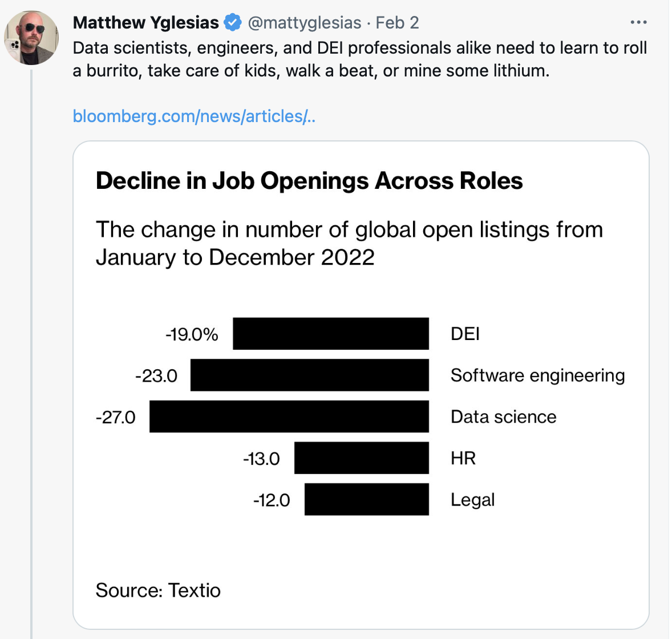Open the bloomberg.com/news/articles link

194,116
